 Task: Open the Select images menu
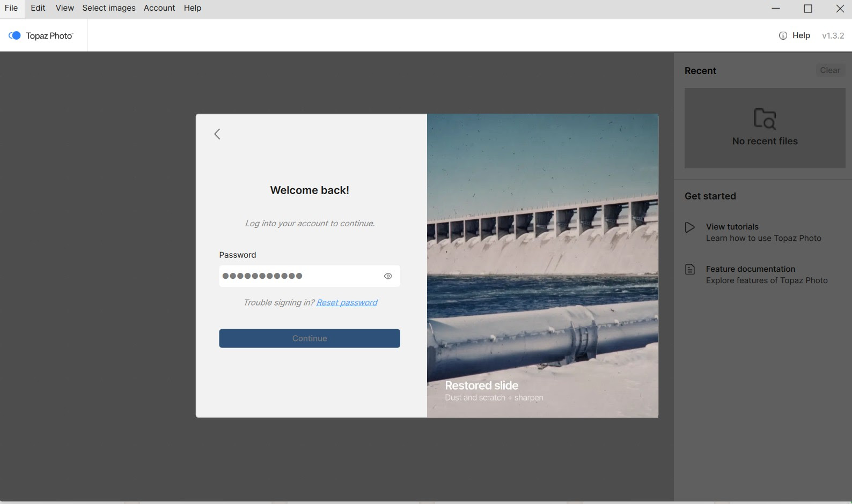tap(109, 8)
